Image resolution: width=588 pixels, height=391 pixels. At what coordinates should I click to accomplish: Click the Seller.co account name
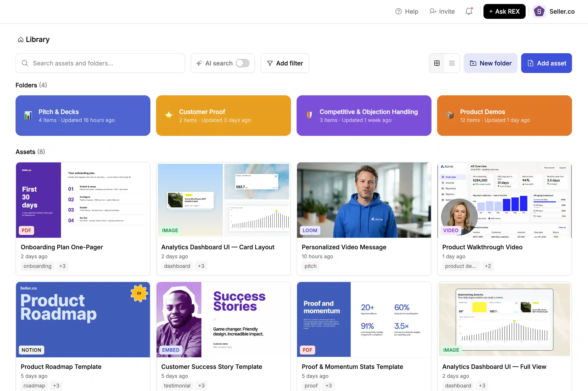[x=562, y=12]
